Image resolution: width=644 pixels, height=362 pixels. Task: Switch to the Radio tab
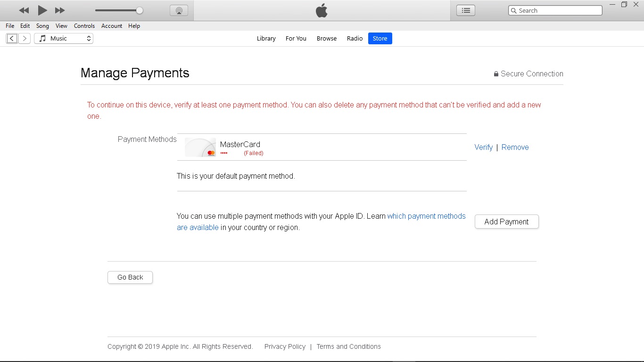click(x=355, y=39)
